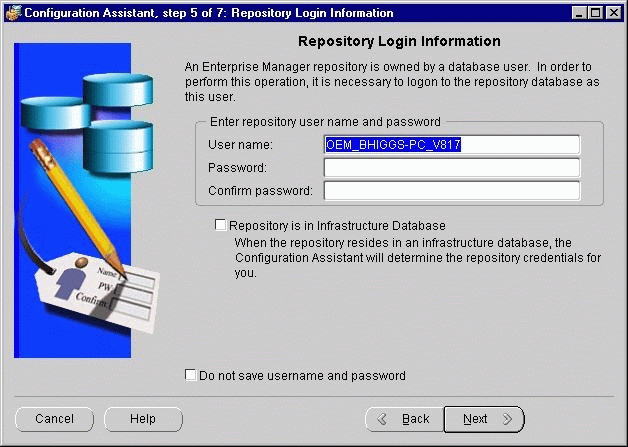The height and width of the screenshot is (447, 628).
Task: Click the Repository Login Information heading
Action: (399, 42)
